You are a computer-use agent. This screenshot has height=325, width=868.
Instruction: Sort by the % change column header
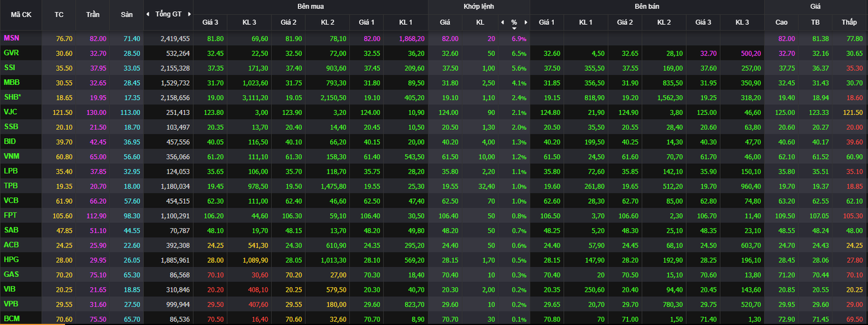click(x=514, y=22)
